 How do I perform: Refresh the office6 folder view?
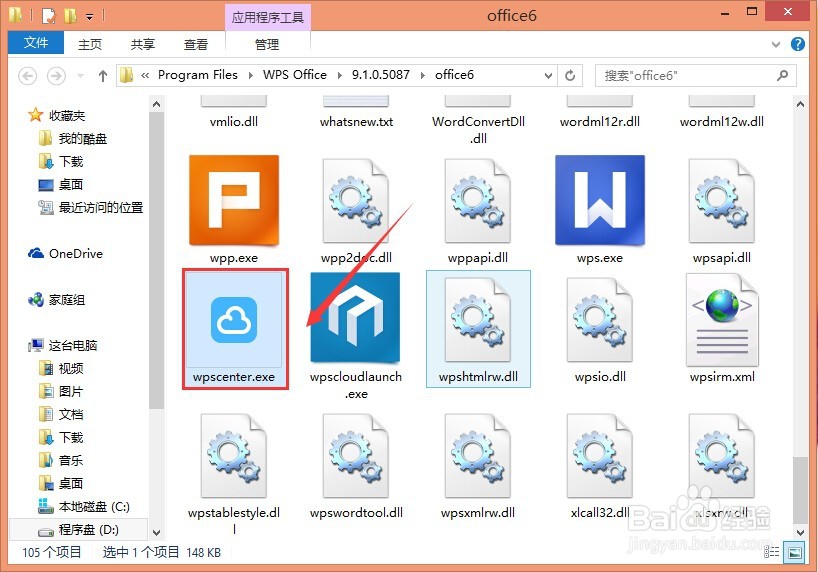(x=570, y=76)
